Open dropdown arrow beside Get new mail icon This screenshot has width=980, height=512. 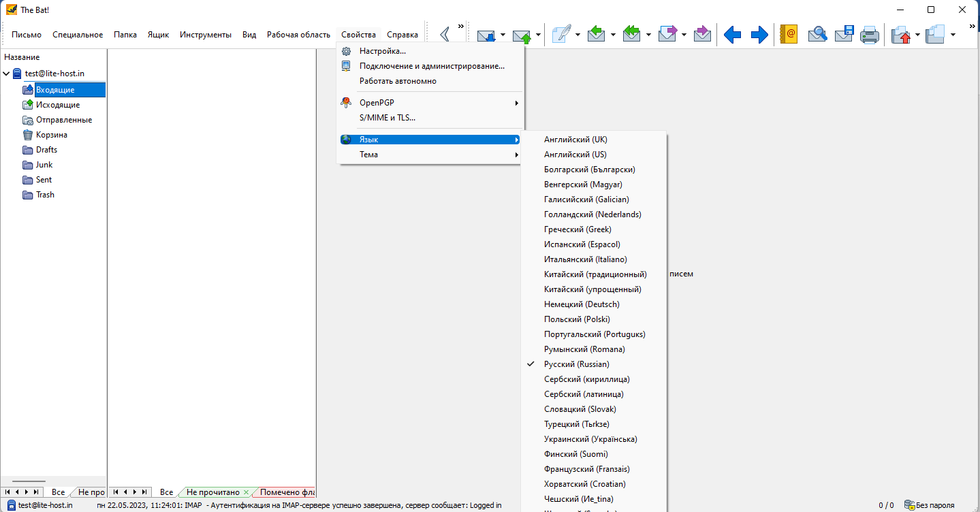pos(503,35)
